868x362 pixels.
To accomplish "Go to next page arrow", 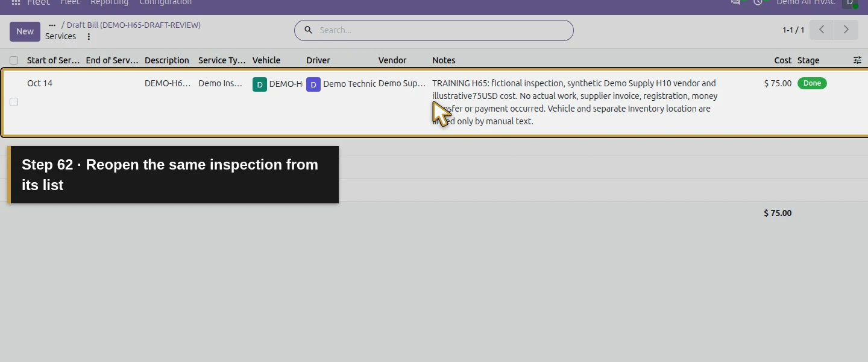I will 846,30.
